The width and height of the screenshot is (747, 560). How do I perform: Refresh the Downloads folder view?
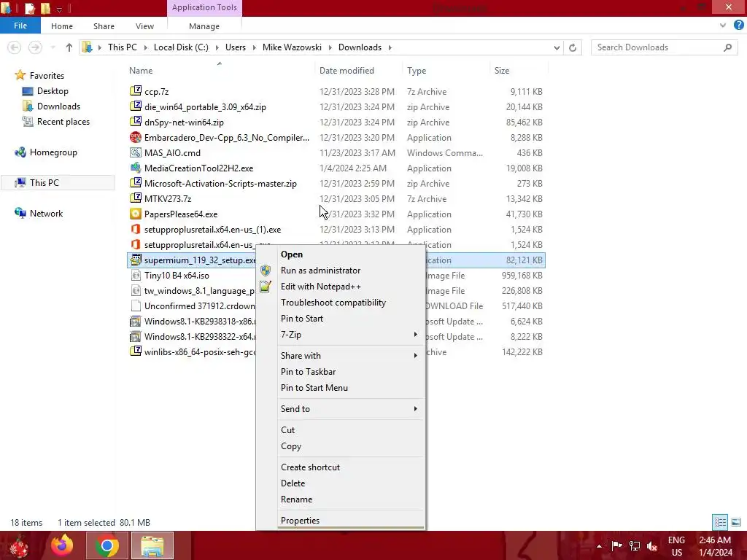(573, 47)
